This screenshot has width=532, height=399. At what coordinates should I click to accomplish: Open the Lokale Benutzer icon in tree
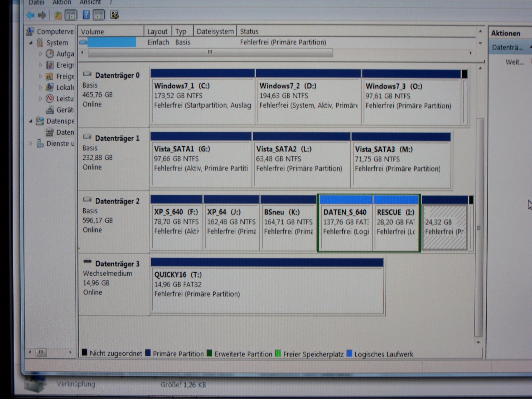50,87
